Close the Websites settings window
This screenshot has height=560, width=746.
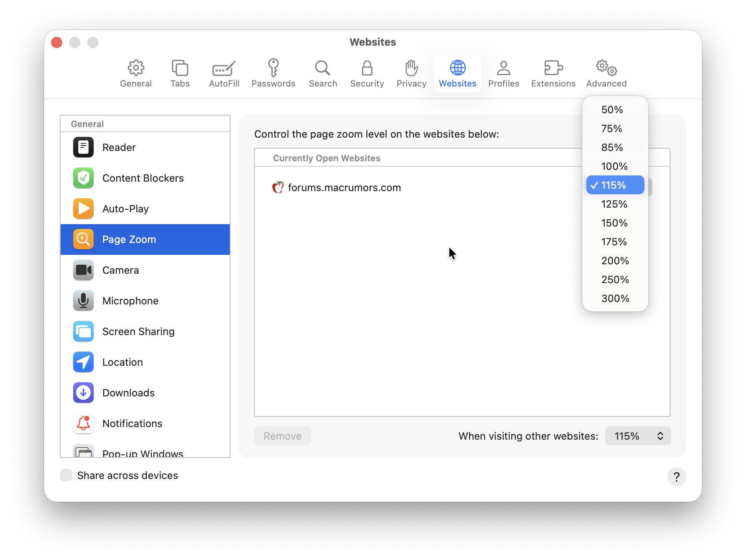click(x=57, y=42)
